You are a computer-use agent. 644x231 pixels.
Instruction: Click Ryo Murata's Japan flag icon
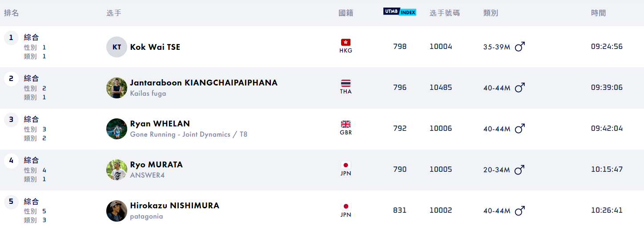[346, 165]
